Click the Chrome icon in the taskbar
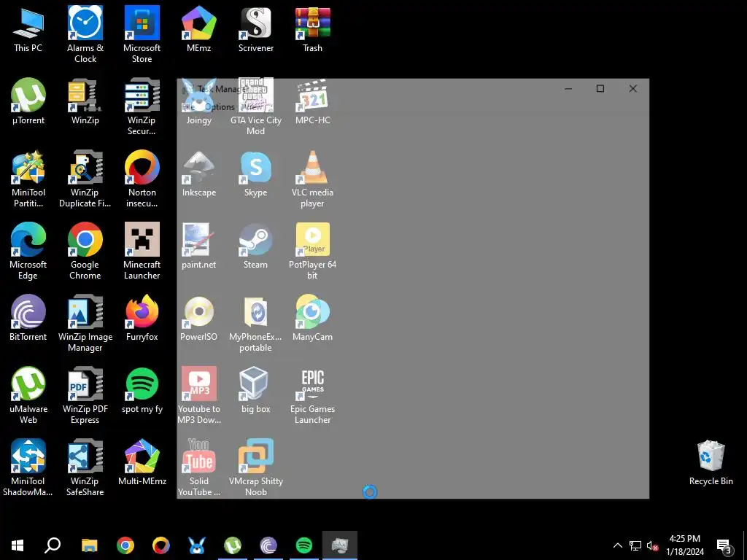Viewport: 747px width, 560px height. [125, 545]
